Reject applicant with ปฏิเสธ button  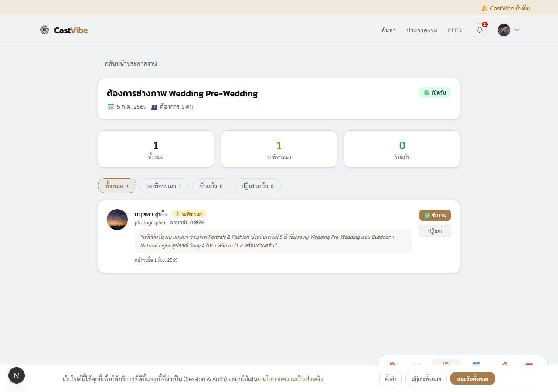pos(435,231)
